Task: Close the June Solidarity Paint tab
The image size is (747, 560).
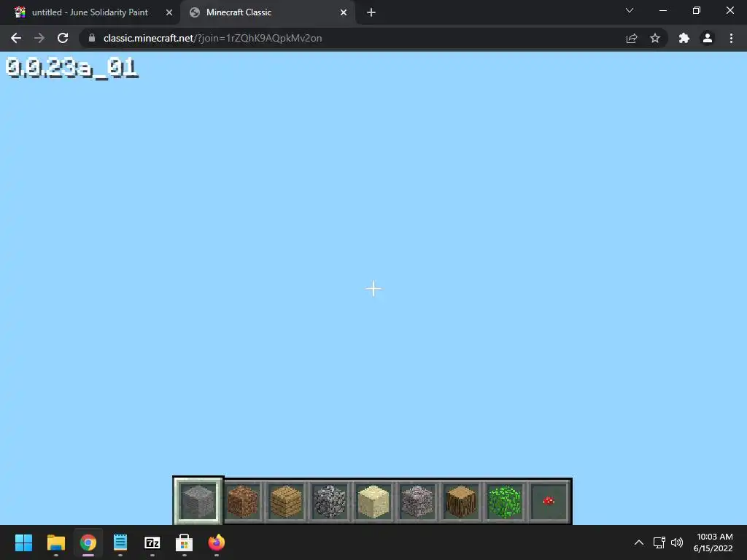Action: coord(169,12)
